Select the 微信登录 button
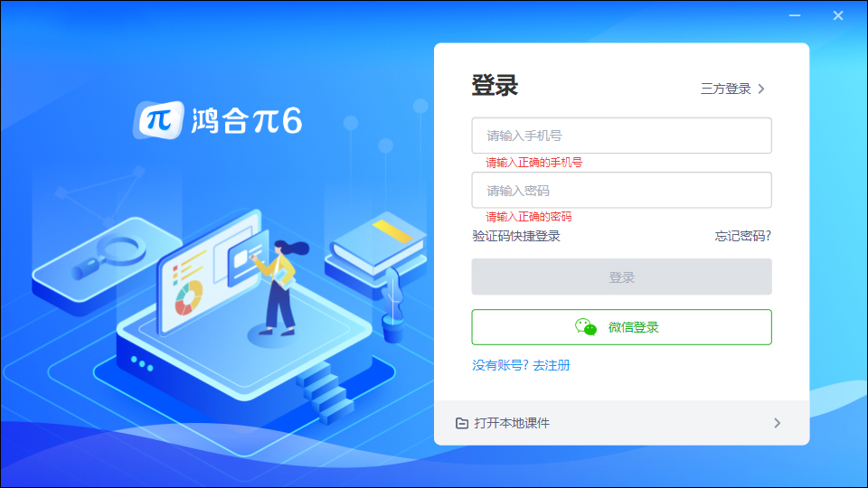Screen dimensions: 868x488 coord(622,327)
